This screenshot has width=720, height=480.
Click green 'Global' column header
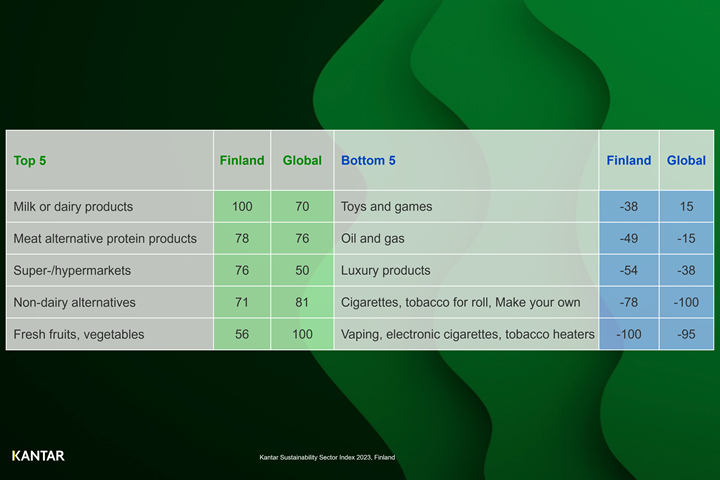point(302,160)
